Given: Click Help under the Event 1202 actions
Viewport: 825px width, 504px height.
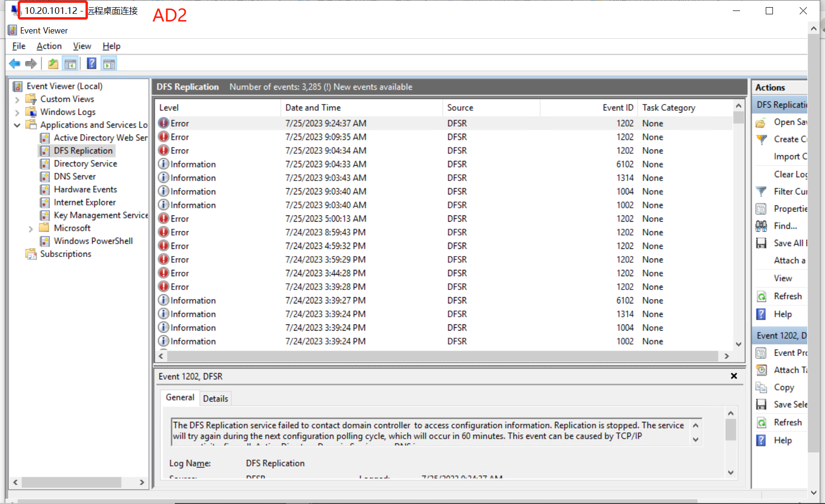Looking at the screenshot, I should coord(782,440).
